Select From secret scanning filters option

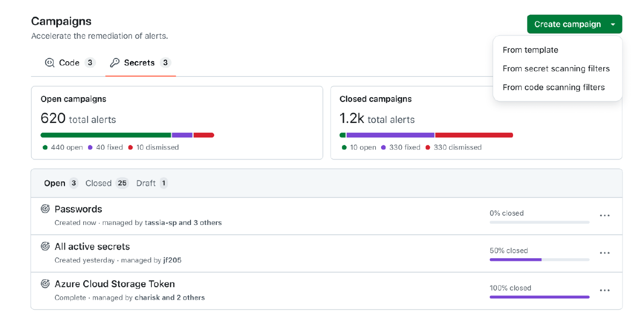(x=556, y=69)
